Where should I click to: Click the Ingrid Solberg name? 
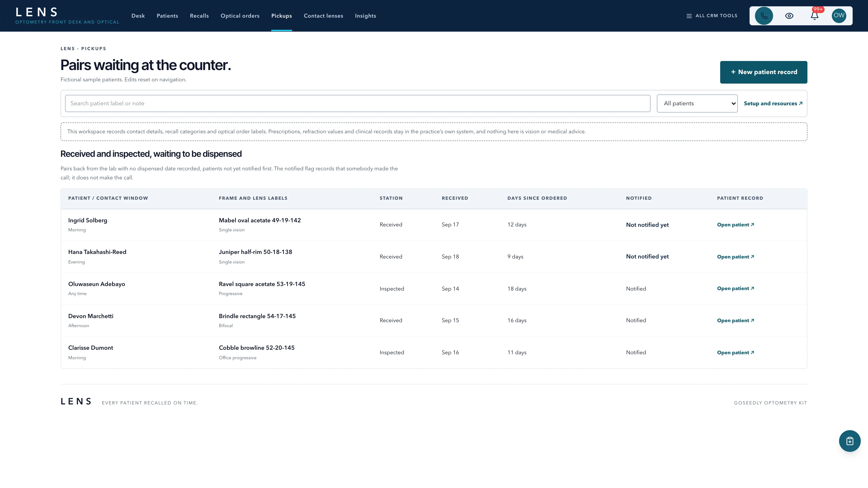pyautogui.click(x=88, y=220)
